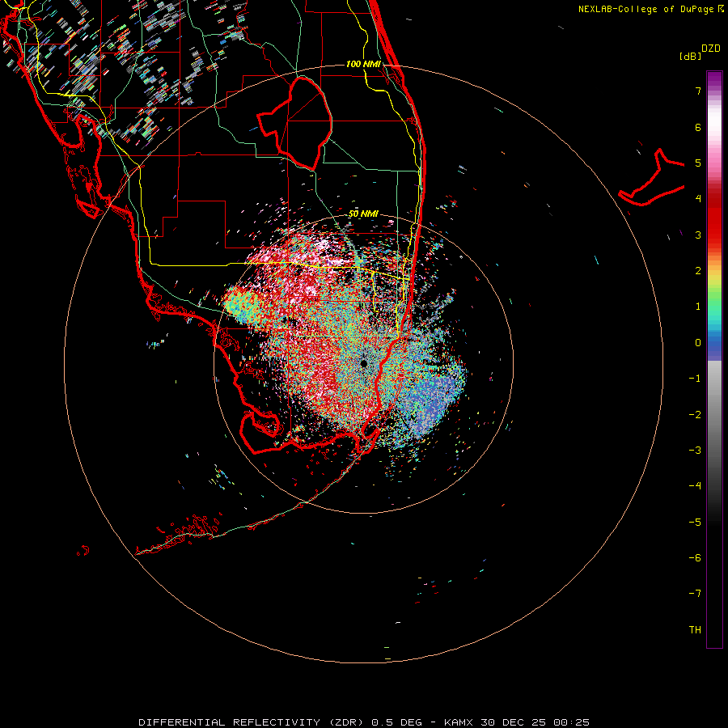Image resolution: width=728 pixels, height=728 pixels.
Task: Click the 2 value on the color scale
Action: tap(698, 271)
